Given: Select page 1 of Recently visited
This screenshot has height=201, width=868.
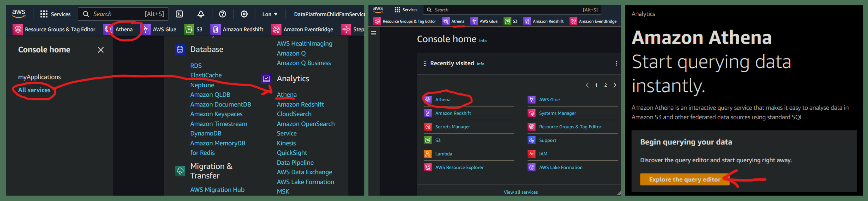Looking at the screenshot, I should pyautogui.click(x=596, y=85).
